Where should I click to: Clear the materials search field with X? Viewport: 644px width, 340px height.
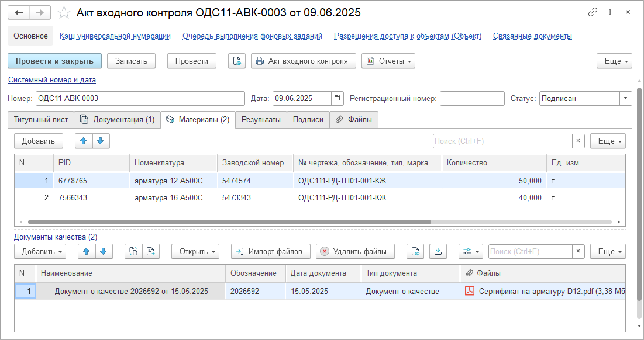(x=578, y=141)
